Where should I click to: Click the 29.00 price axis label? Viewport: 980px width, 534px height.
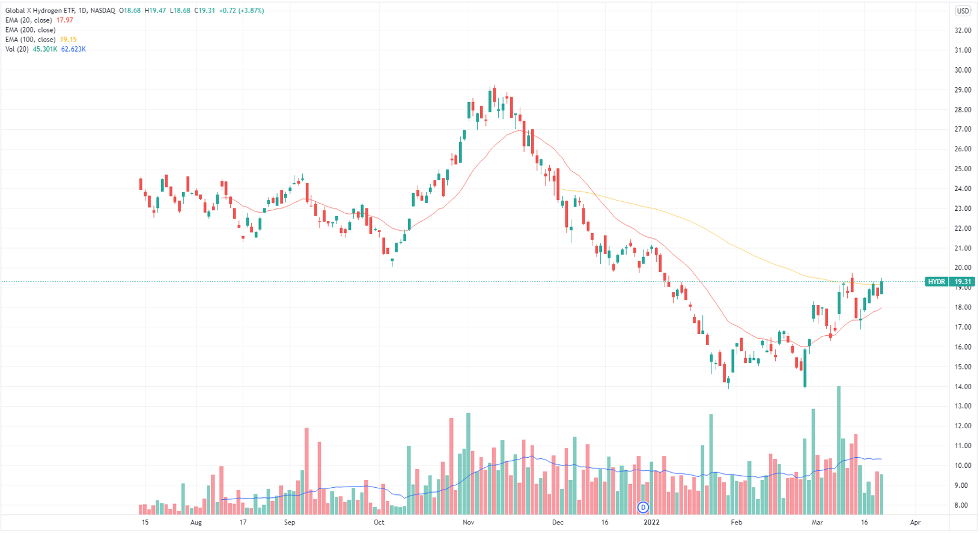[x=963, y=90]
